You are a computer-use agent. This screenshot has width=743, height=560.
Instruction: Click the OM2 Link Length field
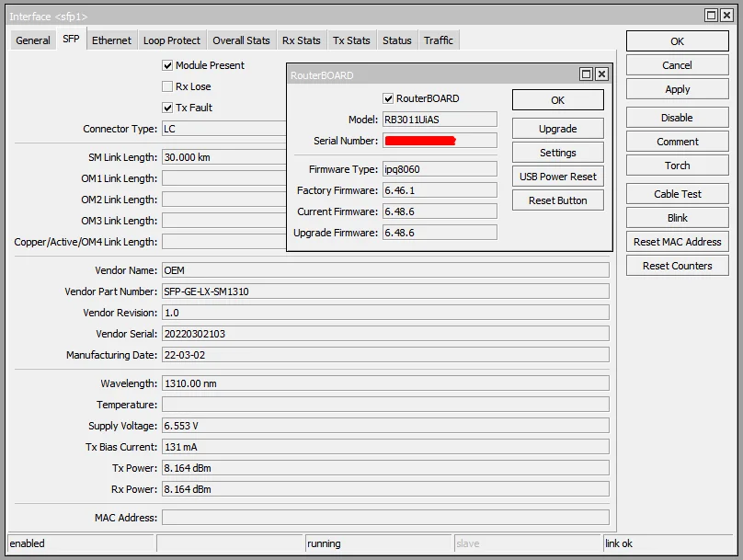click(x=224, y=200)
